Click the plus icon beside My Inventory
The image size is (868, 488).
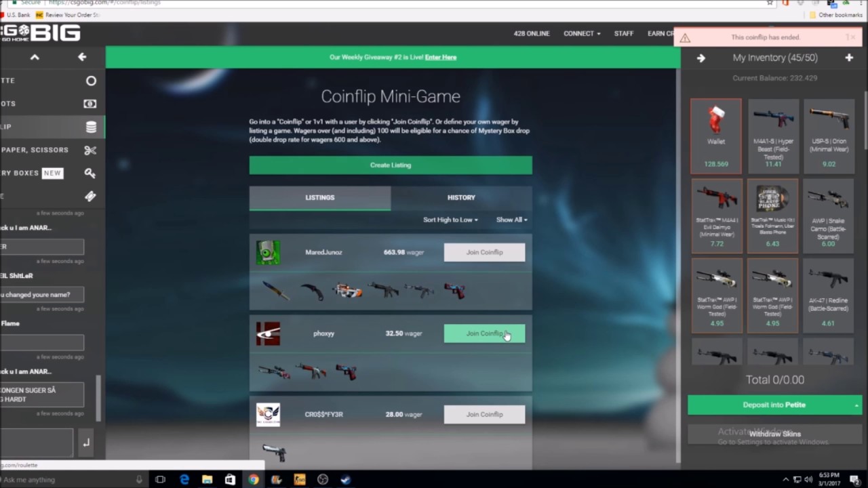849,58
